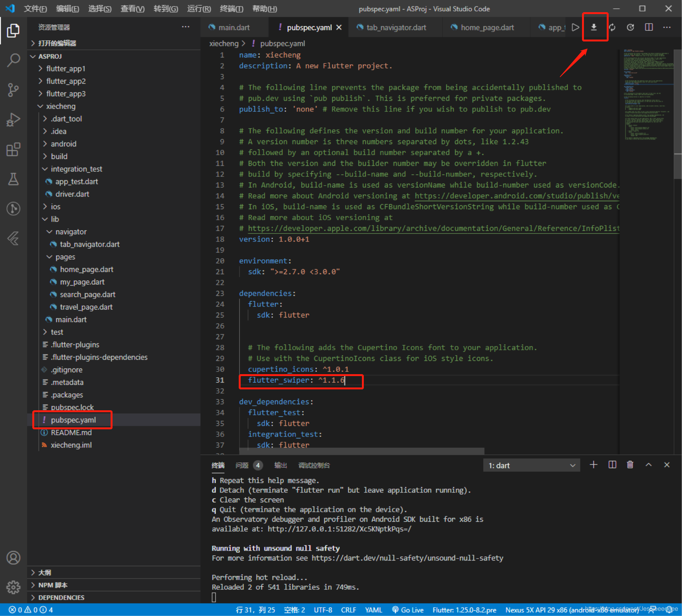Collapse the xiecheng folder
Screen dimensions: 682x616
tap(61, 106)
